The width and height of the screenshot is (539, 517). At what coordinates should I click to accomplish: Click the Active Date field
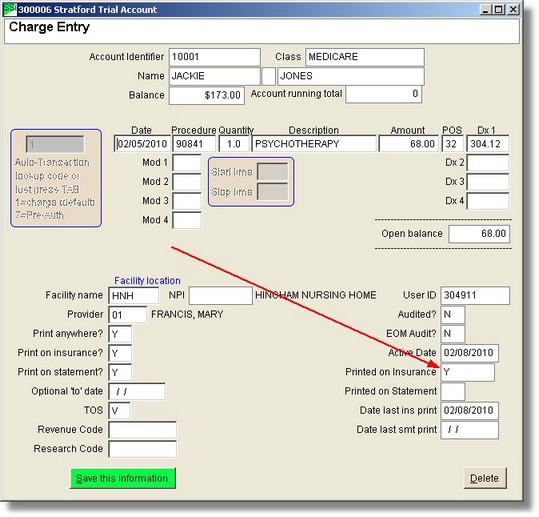click(470, 353)
